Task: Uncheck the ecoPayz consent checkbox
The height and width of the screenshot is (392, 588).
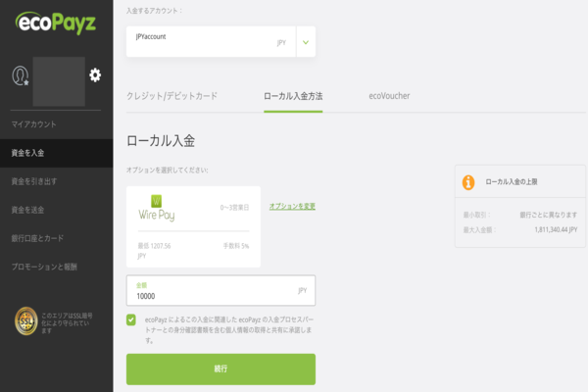Action: click(x=131, y=320)
